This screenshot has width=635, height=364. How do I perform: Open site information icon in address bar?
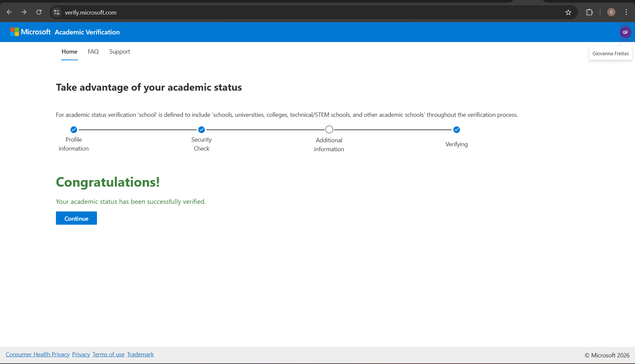(57, 12)
